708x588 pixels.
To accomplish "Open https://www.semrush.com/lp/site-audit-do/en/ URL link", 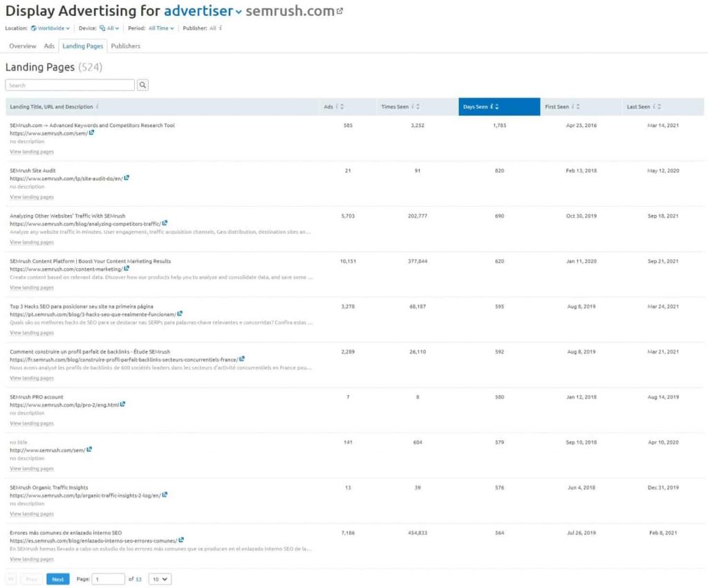I will point(66,178).
